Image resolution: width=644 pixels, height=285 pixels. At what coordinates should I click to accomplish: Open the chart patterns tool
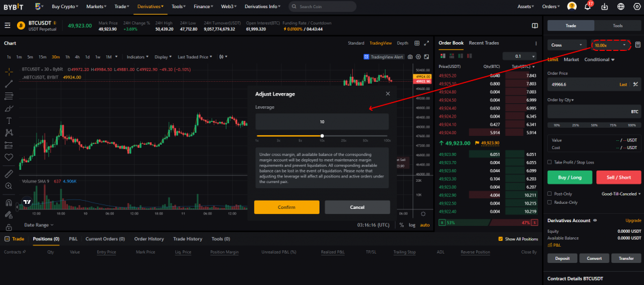click(9, 133)
